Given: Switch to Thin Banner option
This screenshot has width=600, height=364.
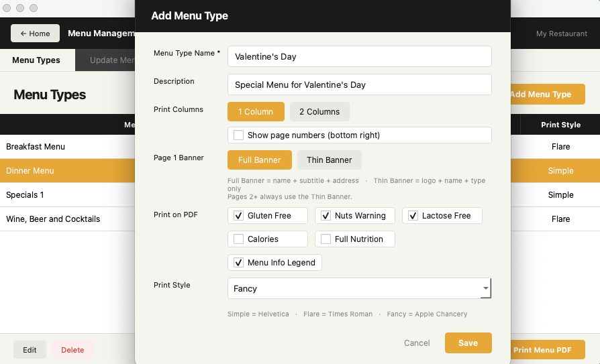Looking at the screenshot, I should [329, 160].
